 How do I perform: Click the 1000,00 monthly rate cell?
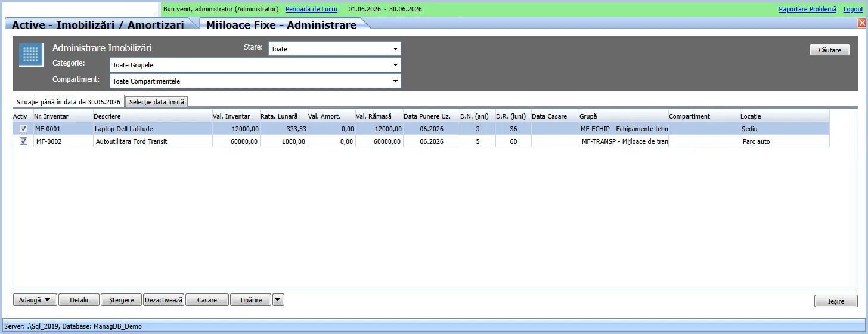[283, 141]
